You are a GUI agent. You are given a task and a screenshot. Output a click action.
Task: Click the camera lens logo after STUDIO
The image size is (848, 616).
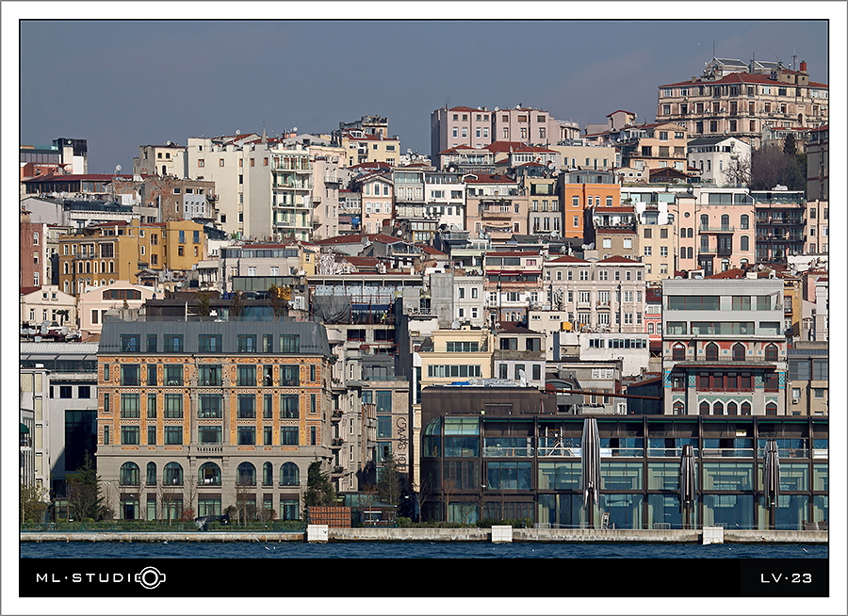tap(151, 577)
